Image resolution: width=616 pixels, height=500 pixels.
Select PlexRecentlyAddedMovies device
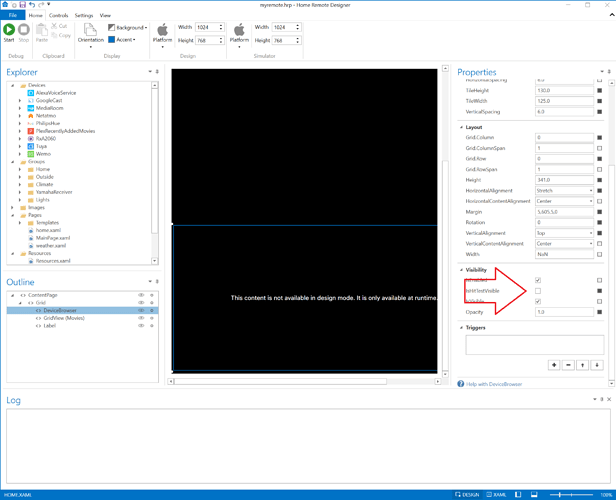[x=65, y=131]
